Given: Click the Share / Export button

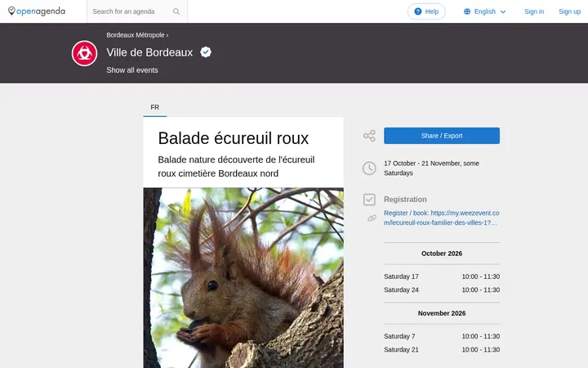Looking at the screenshot, I should pyautogui.click(x=441, y=136).
